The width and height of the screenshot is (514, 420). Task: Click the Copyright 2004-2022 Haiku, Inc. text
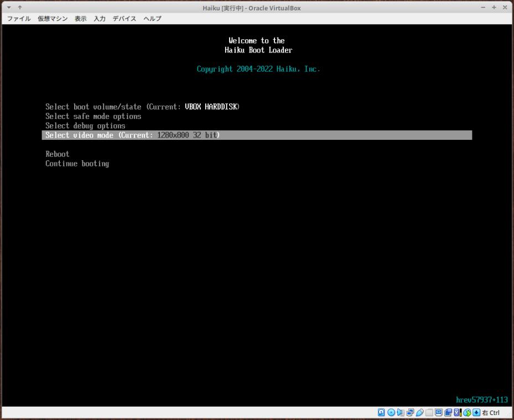pyautogui.click(x=258, y=69)
